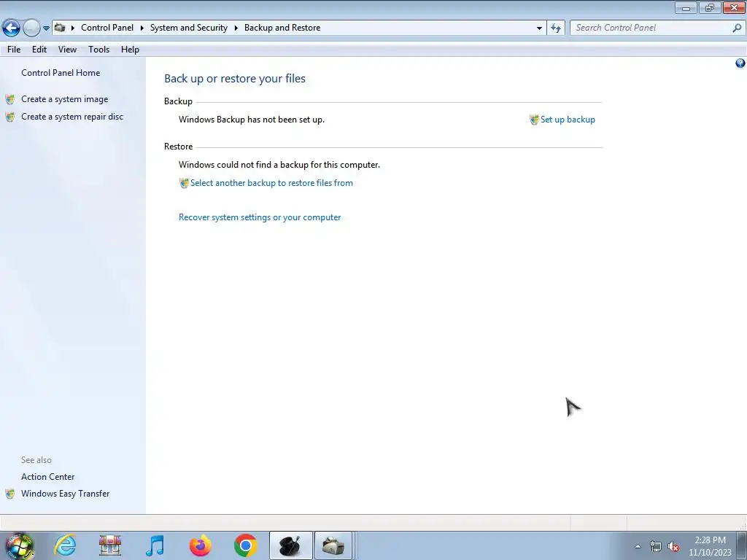Expand arrow before Control Panel breadcrumb
The image size is (747, 560).
tap(72, 28)
